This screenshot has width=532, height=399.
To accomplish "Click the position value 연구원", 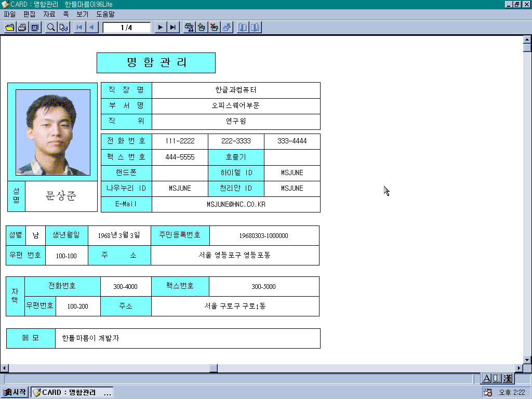I will 236,122.
